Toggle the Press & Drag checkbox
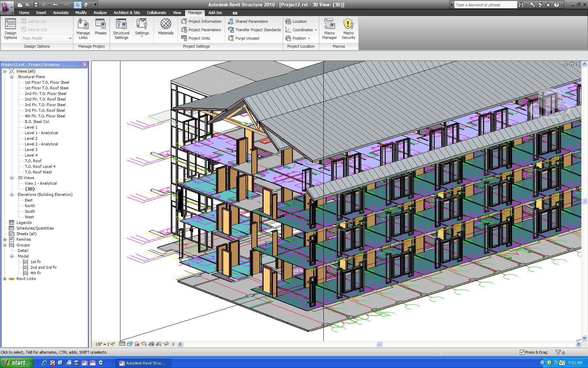Screen dimensions: 588x368 click(x=522, y=352)
